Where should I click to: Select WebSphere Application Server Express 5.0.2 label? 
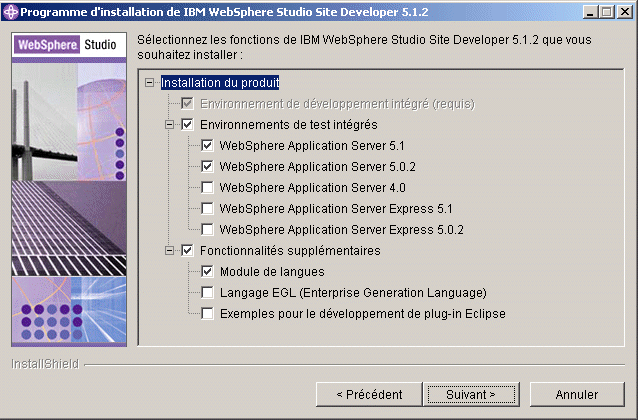point(341,230)
